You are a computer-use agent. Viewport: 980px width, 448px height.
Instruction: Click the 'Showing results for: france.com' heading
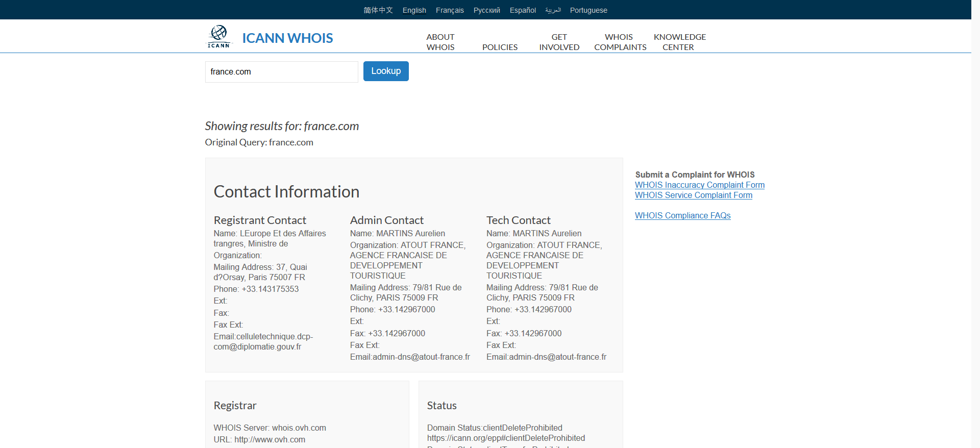pos(282,126)
